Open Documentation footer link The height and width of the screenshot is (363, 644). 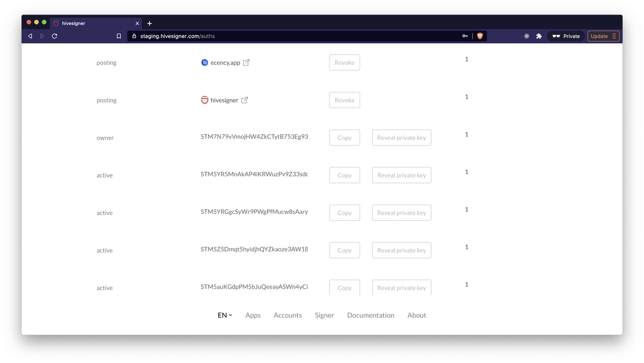tap(371, 315)
